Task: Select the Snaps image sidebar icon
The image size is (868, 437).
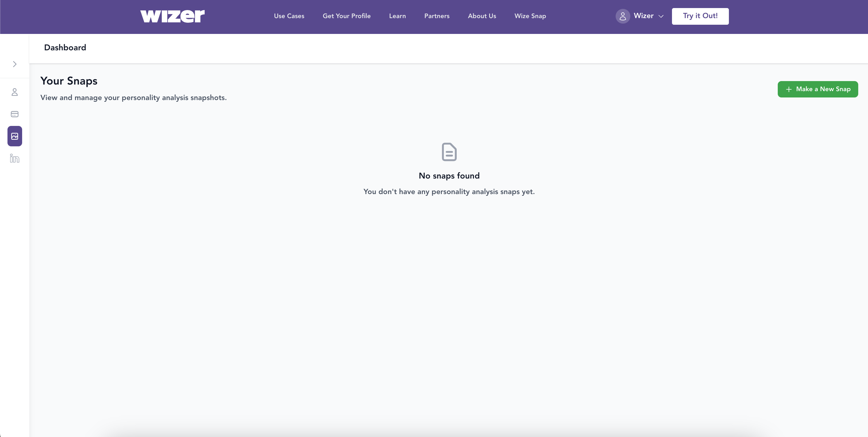Action: pyautogui.click(x=14, y=136)
